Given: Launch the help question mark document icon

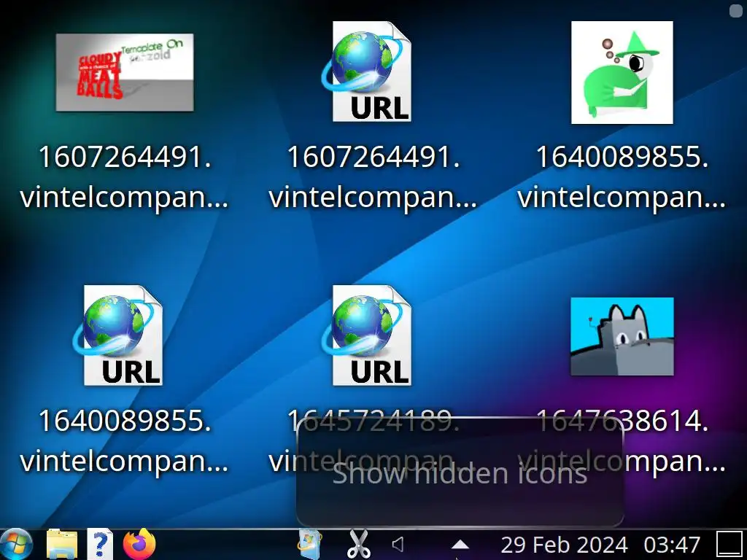Looking at the screenshot, I should click(100, 544).
